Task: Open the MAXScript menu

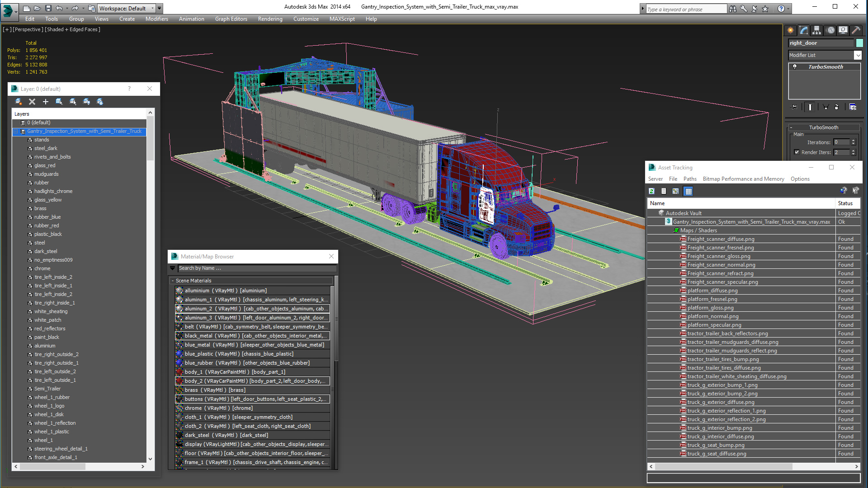Action: coord(342,19)
